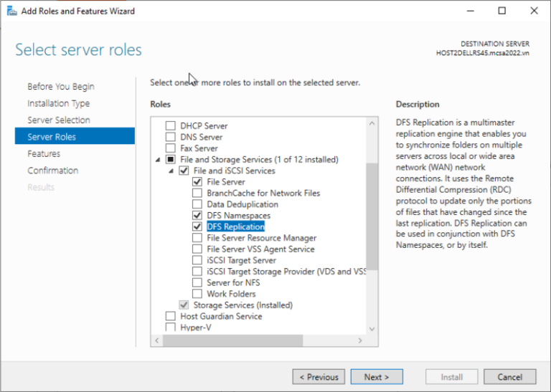Check the DHCP Server role
Image resolution: width=551 pixels, height=392 pixels.
[171, 126]
